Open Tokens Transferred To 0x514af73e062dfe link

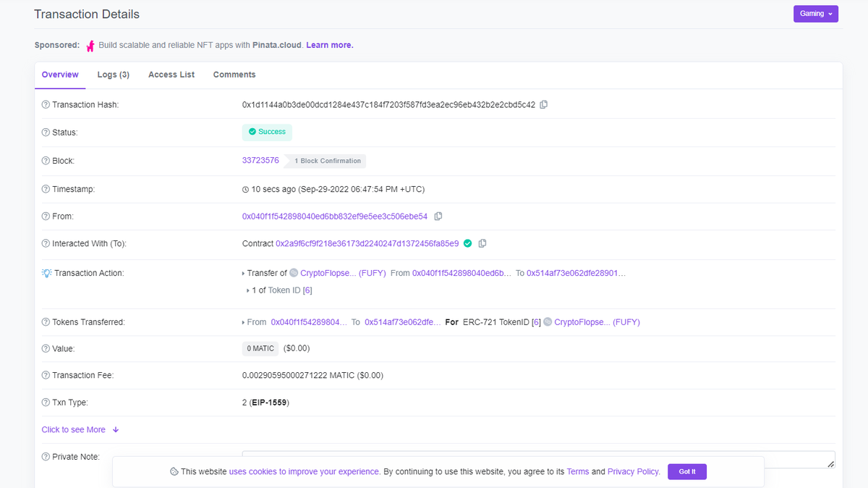[x=402, y=321]
